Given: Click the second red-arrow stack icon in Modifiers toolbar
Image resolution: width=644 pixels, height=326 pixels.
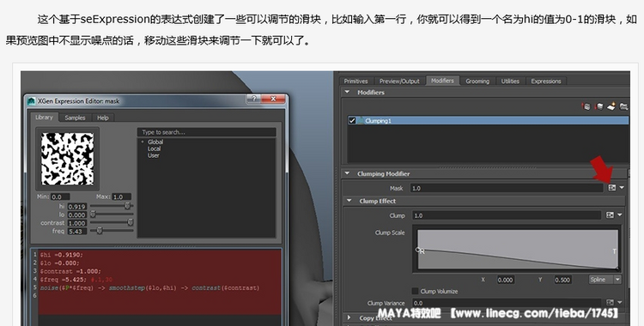Looking at the screenshot, I should (x=598, y=106).
